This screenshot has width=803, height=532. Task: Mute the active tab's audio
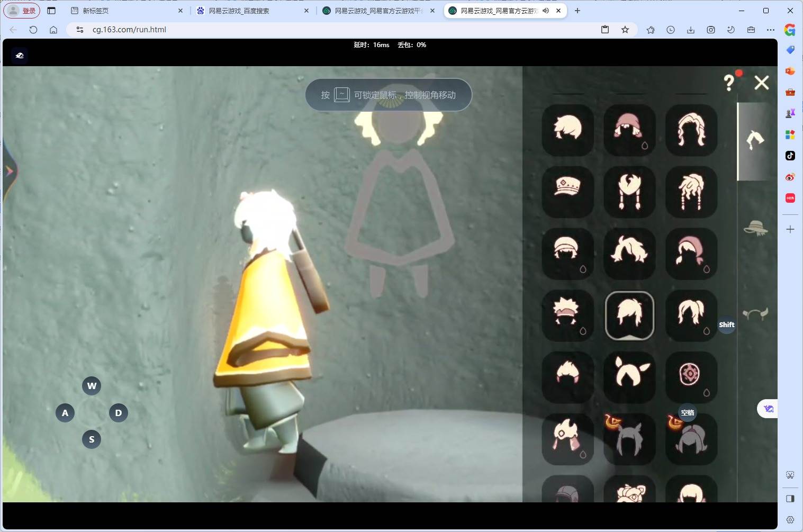tap(546, 11)
